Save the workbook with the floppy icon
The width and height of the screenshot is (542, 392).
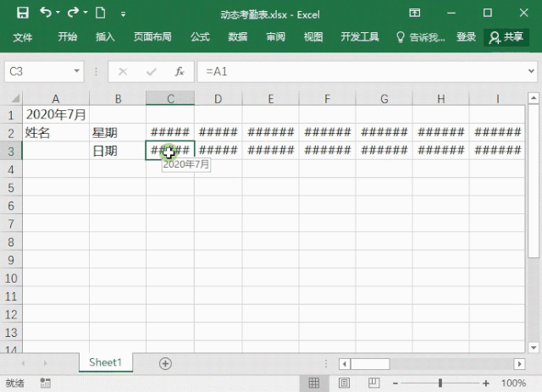pos(23,14)
